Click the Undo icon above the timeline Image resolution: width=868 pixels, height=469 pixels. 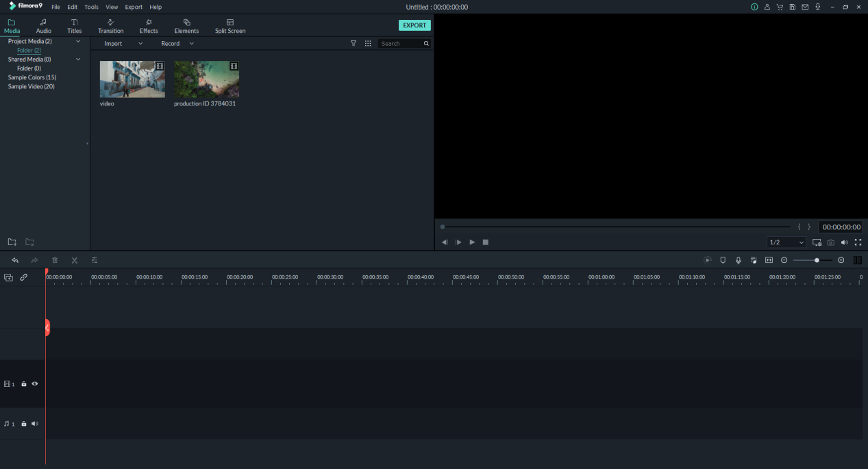tap(15, 260)
